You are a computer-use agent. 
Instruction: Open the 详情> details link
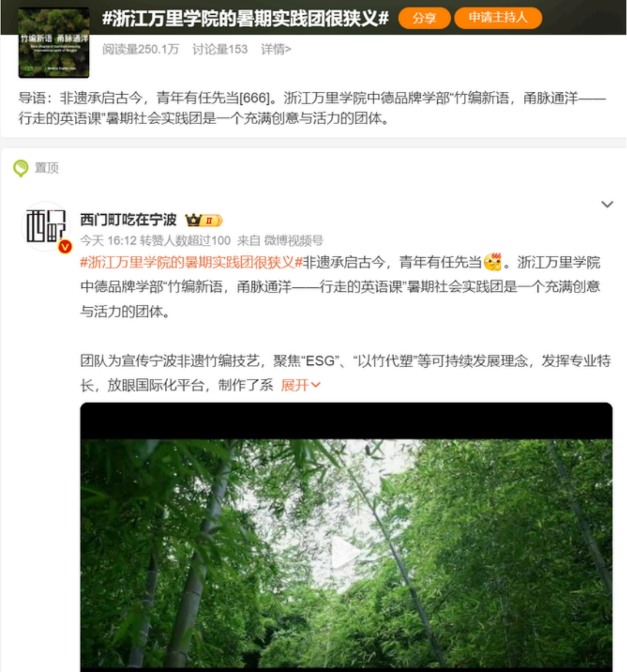[276, 49]
